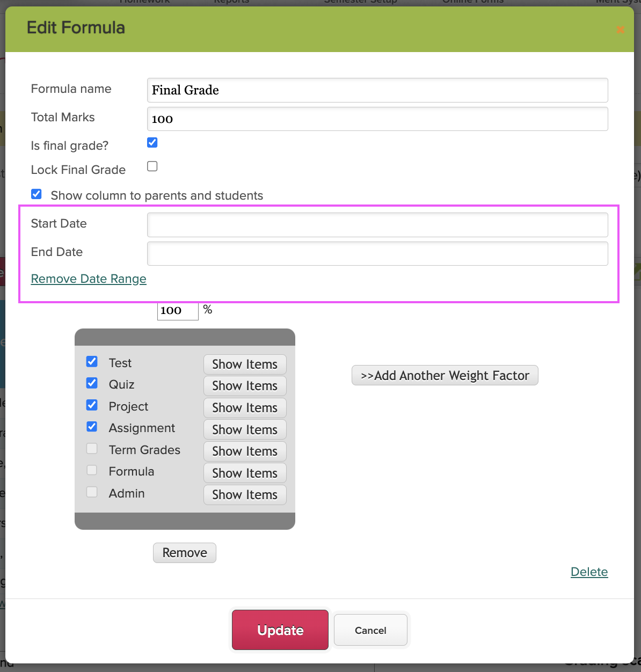The image size is (641, 672).
Task: Click the weight percentage input box
Action: pyautogui.click(x=178, y=310)
